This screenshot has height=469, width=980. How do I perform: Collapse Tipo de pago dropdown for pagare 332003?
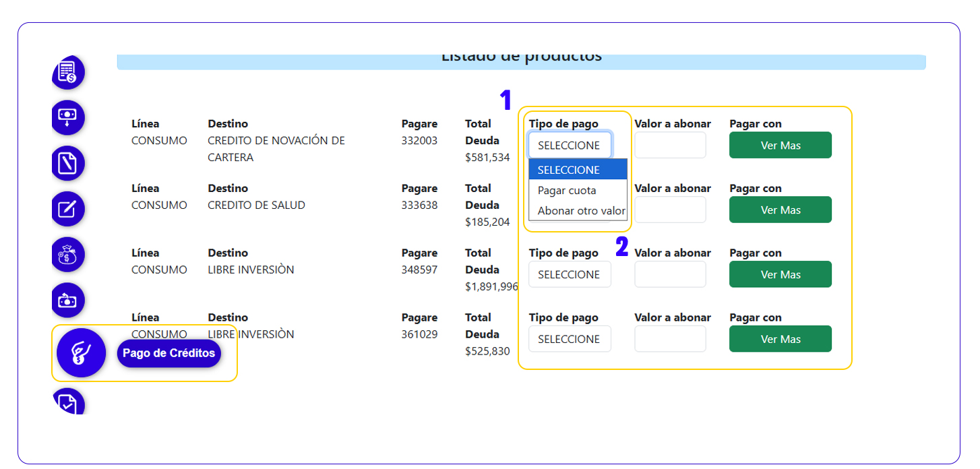tap(570, 146)
